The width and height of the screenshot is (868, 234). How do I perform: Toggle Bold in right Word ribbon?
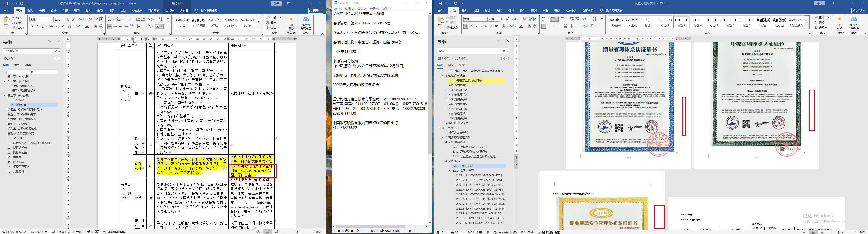click(466, 26)
